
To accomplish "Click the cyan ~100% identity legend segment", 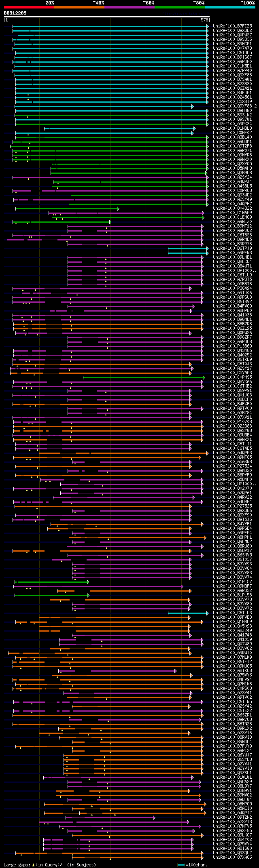I will pos(230,7).
